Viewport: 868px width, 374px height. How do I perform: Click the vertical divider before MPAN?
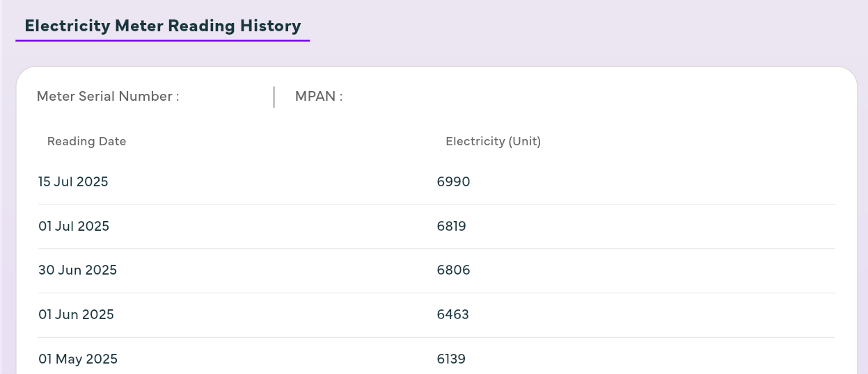tap(274, 97)
